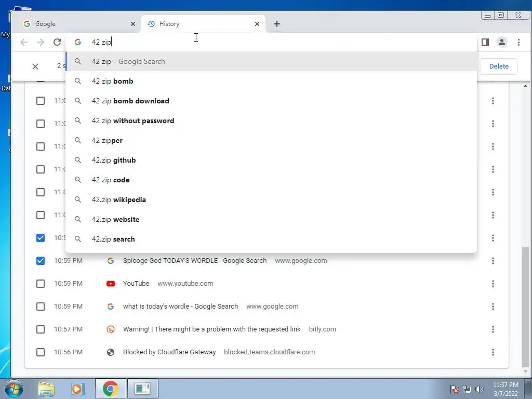Image resolution: width=532 pixels, height=399 pixels.
Task: Open Blocked by Cloudflare Gateway link
Action: [x=169, y=352]
